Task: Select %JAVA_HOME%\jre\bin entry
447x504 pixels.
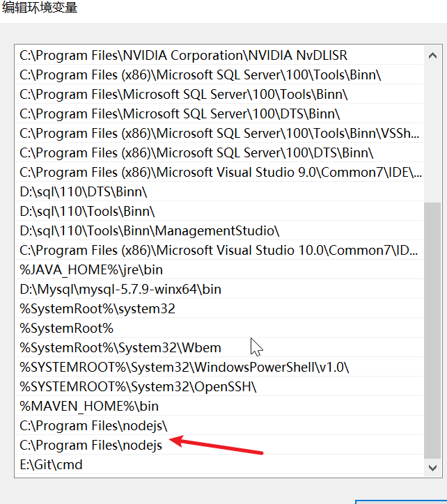Action: 219,269
